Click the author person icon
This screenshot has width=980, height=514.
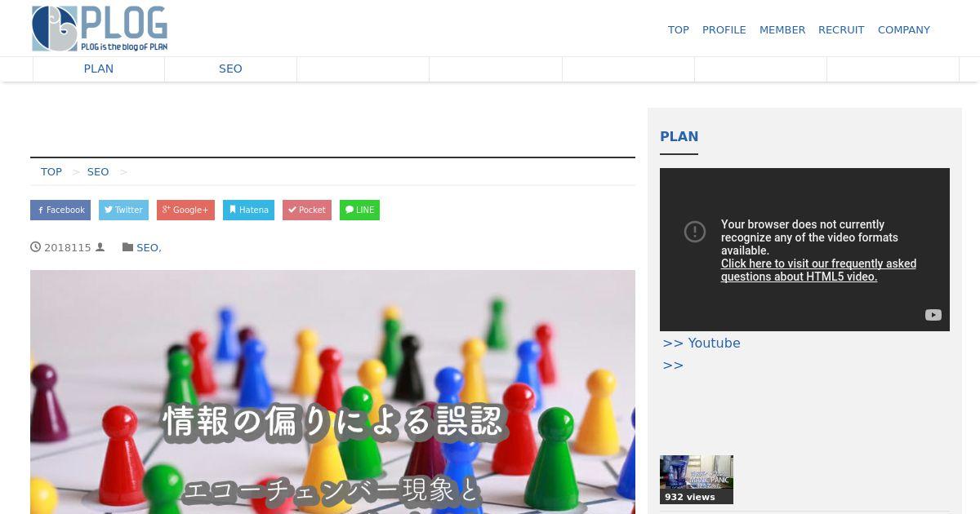pos(100,247)
